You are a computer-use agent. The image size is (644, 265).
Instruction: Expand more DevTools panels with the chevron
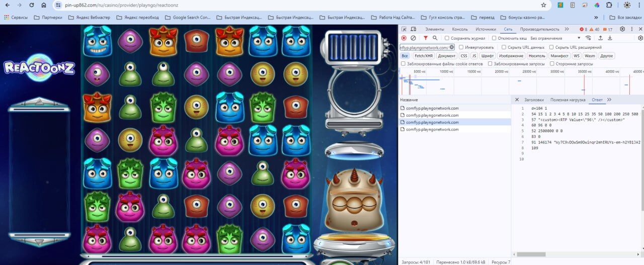(x=567, y=29)
